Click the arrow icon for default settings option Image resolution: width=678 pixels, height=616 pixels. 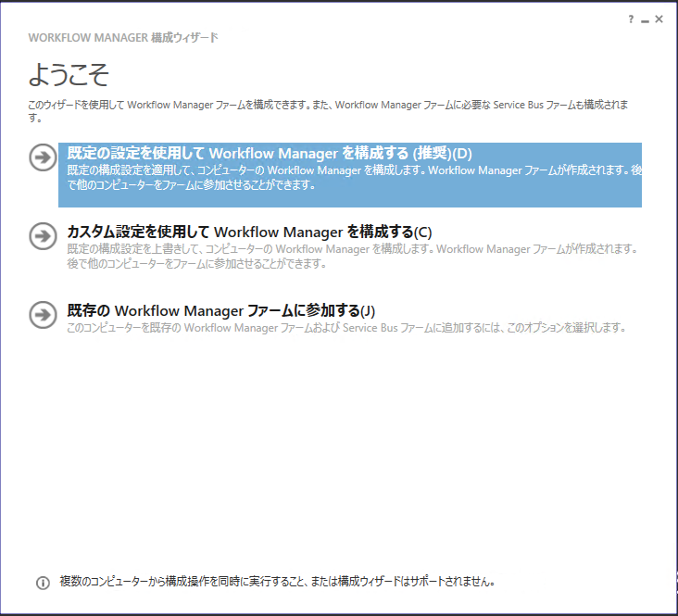pyautogui.click(x=43, y=157)
